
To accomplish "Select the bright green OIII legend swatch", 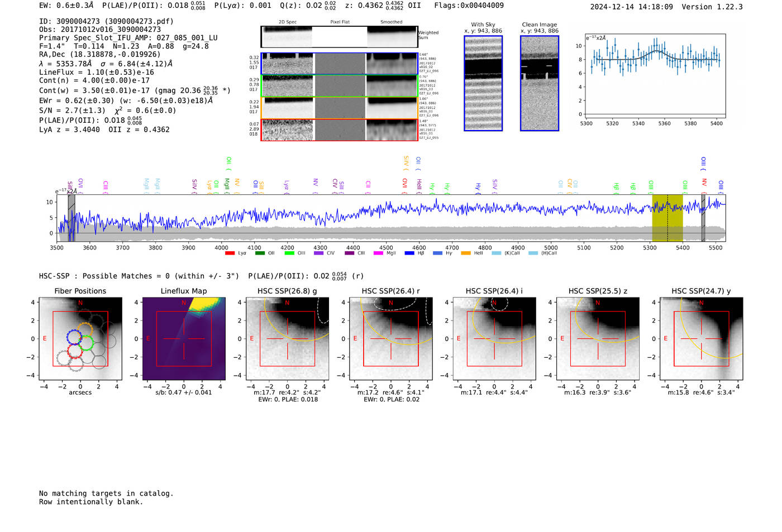I will 289,253.
